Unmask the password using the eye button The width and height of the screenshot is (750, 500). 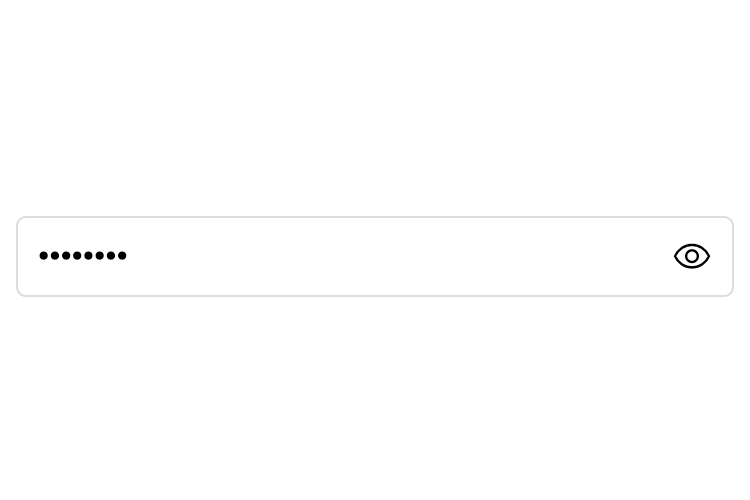click(x=691, y=256)
